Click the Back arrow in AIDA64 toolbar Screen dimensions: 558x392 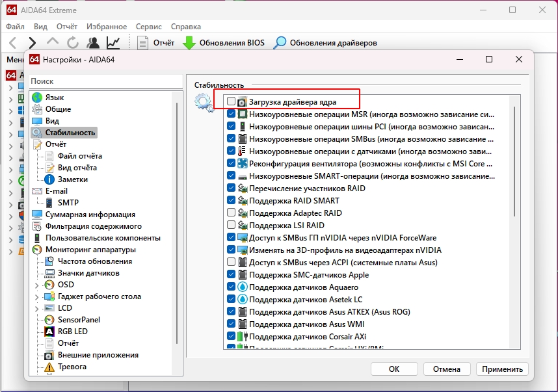pyautogui.click(x=13, y=43)
